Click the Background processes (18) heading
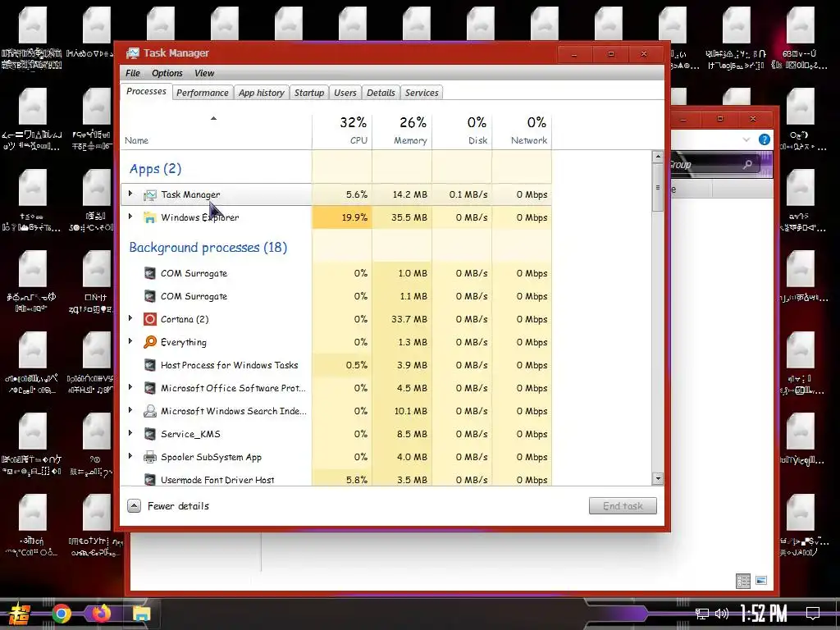The height and width of the screenshot is (630, 840). tap(208, 248)
